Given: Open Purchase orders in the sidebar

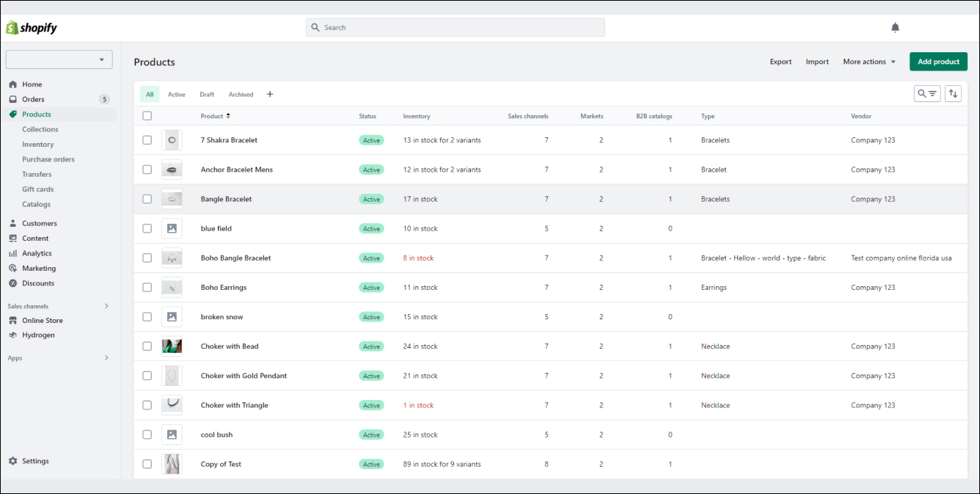Looking at the screenshot, I should pyautogui.click(x=48, y=159).
